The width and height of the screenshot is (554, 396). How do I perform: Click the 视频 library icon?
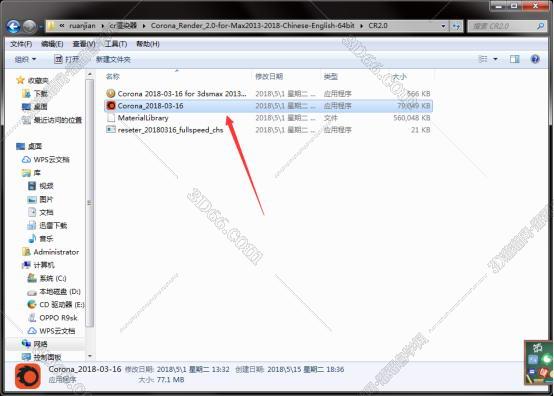32,185
